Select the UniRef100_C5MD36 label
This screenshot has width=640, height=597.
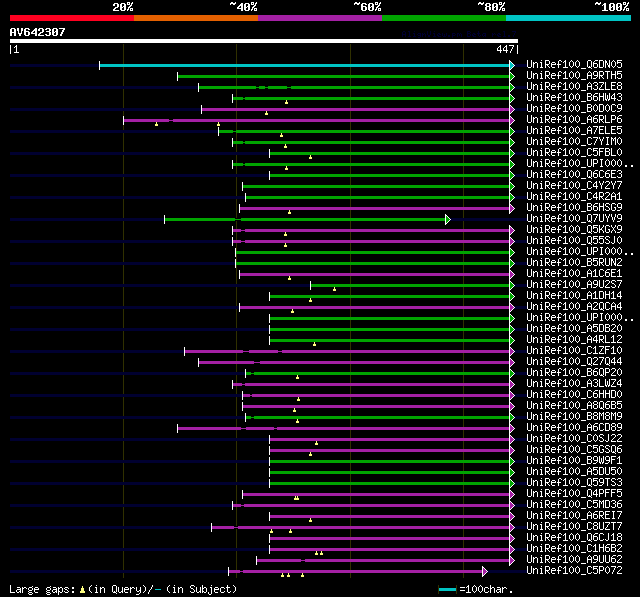pyautogui.click(x=574, y=505)
